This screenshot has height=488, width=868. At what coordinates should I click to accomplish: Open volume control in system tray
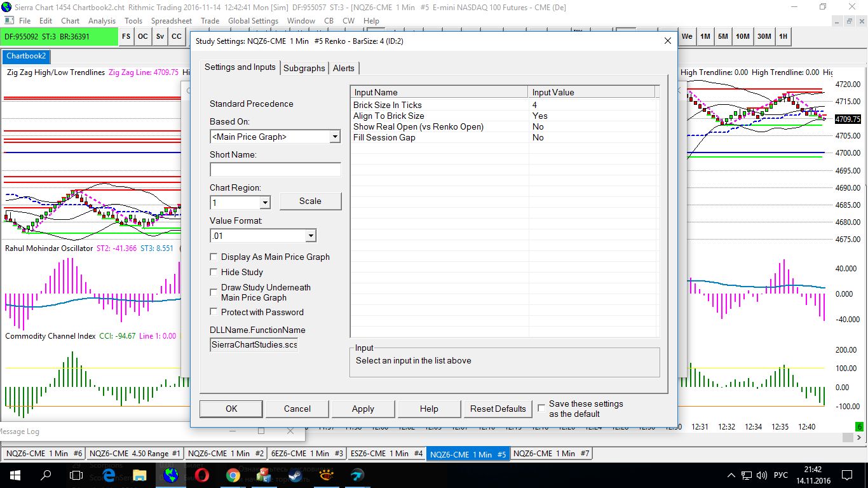762,475
